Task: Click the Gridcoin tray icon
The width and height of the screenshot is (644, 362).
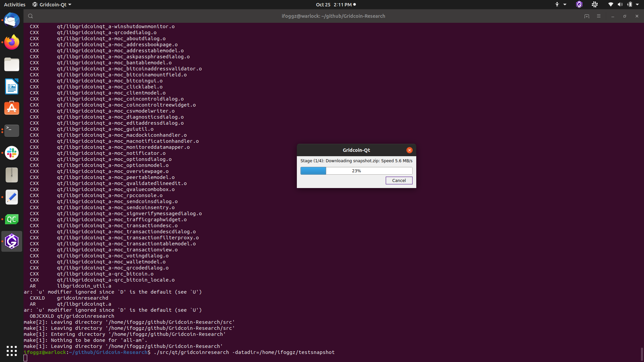Action: [x=579, y=5]
